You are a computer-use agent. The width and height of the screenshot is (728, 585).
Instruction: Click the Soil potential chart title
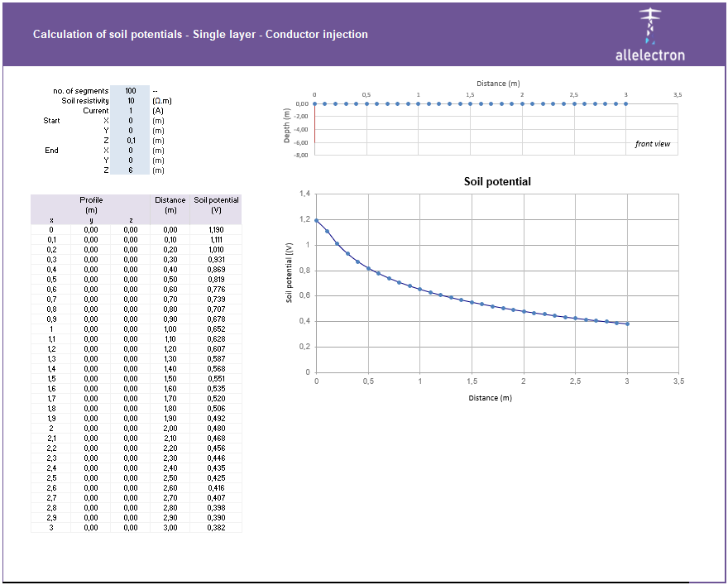pyautogui.click(x=497, y=181)
